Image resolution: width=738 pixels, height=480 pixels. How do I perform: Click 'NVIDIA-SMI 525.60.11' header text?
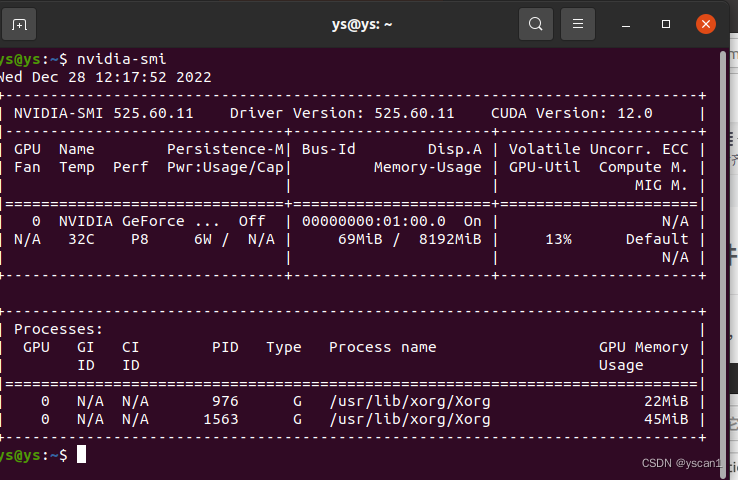click(104, 113)
